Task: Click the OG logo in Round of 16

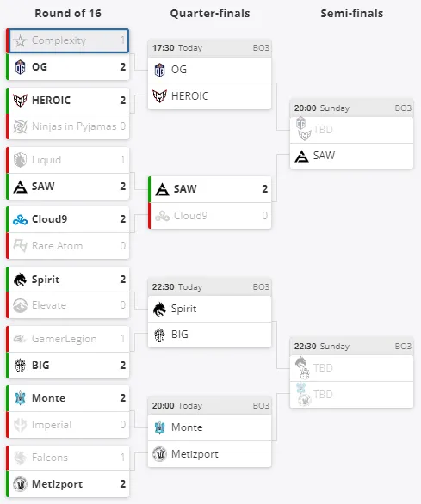Action: pyautogui.click(x=20, y=67)
